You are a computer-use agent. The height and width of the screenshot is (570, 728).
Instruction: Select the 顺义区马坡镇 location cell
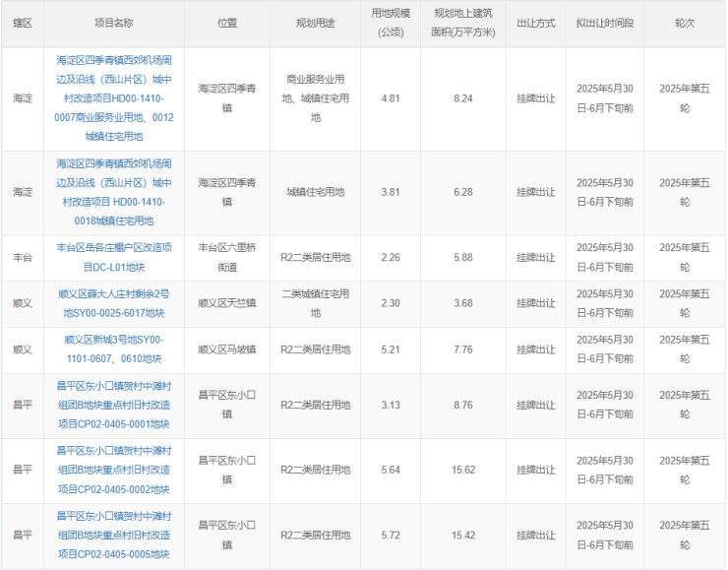(227, 348)
